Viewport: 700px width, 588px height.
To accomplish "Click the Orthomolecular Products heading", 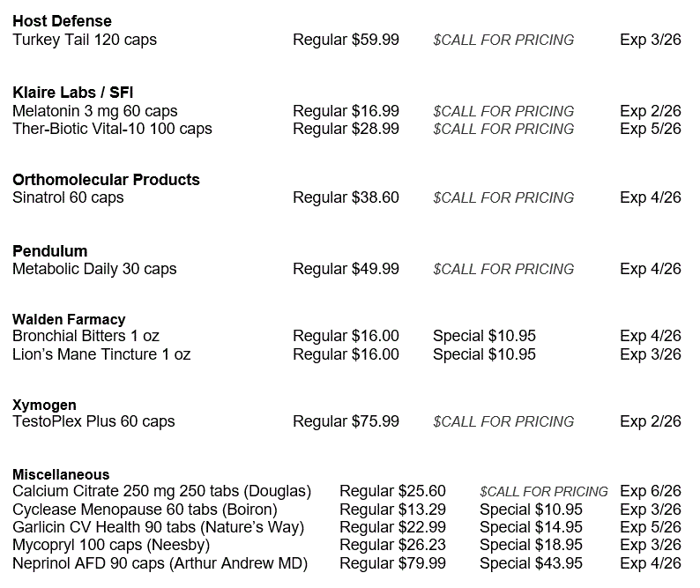I will tap(106, 180).
